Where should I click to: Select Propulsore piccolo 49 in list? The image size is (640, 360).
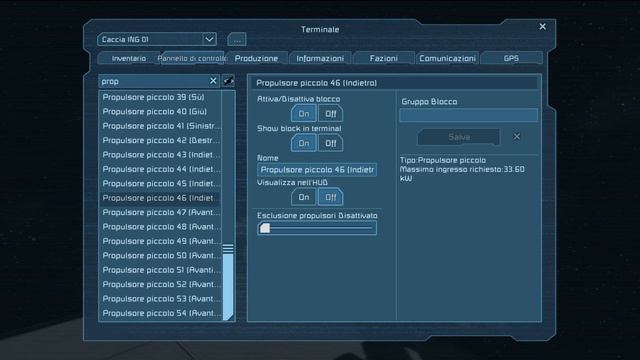coord(160,241)
